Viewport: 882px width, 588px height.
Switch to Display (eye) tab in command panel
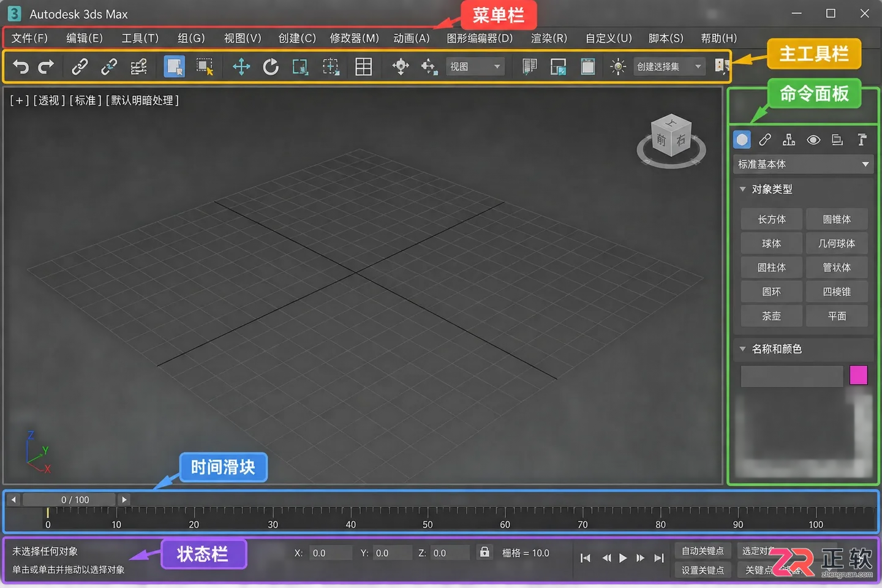tap(813, 140)
